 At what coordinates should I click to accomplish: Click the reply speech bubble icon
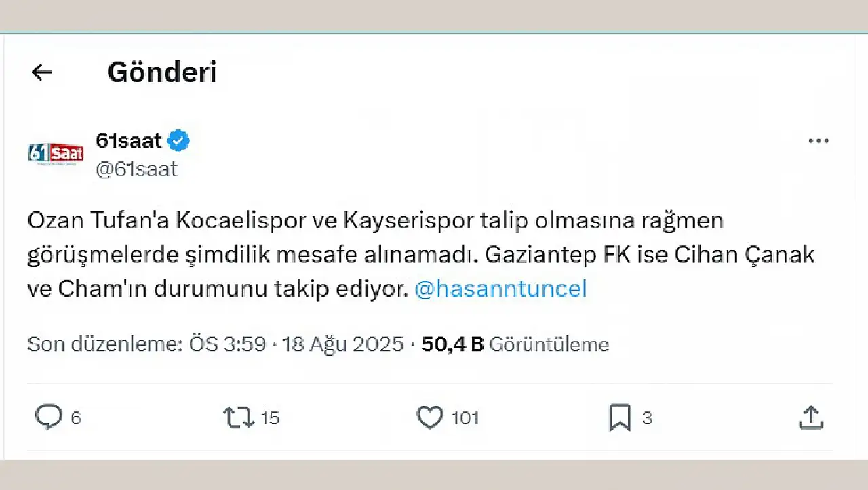[49, 417]
